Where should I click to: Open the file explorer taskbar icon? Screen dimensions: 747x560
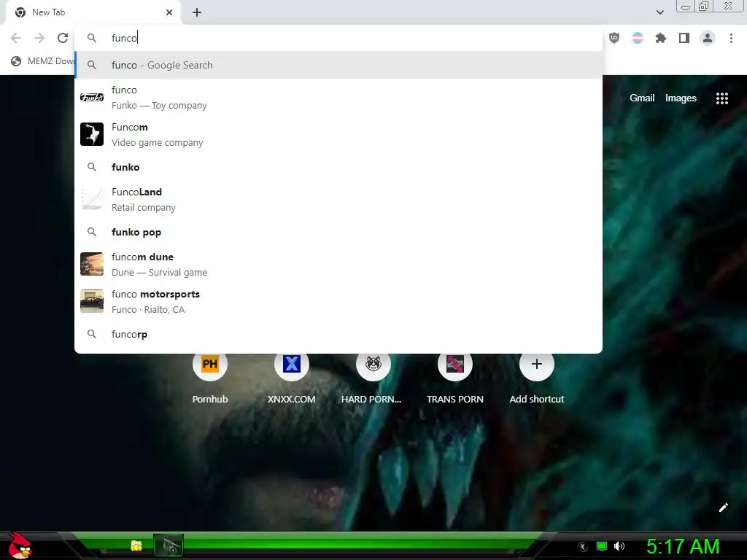tap(136, 545)
